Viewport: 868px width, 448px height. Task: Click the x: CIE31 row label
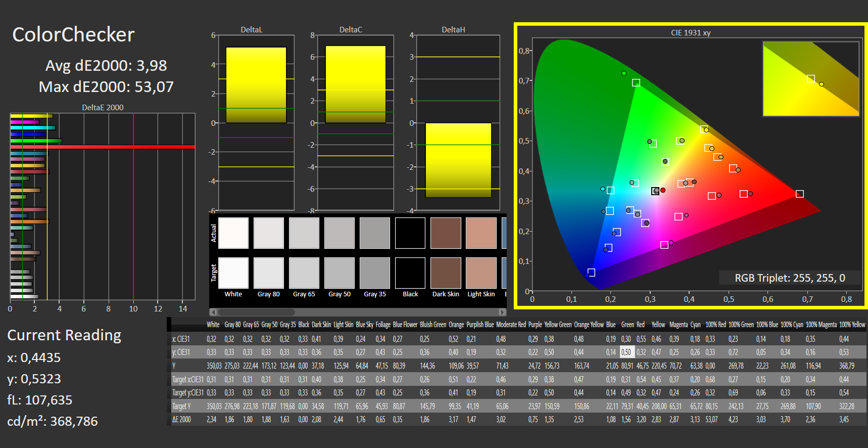point(181,339)
